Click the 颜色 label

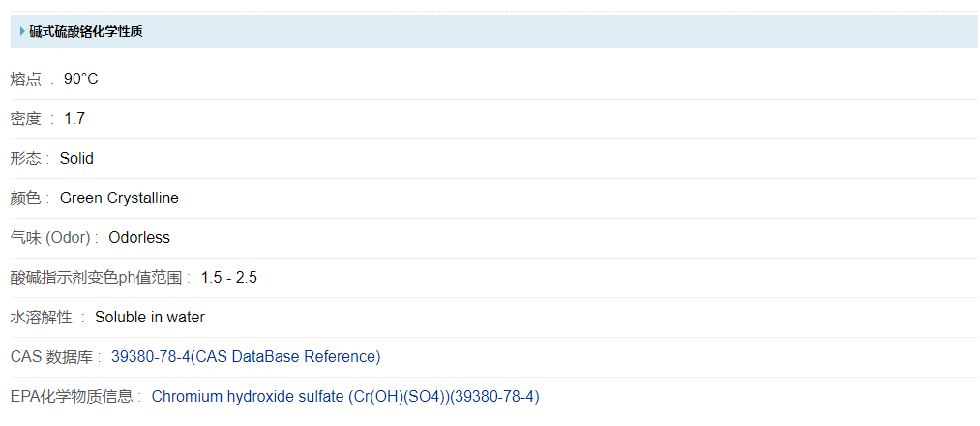[x=26, y=198]
